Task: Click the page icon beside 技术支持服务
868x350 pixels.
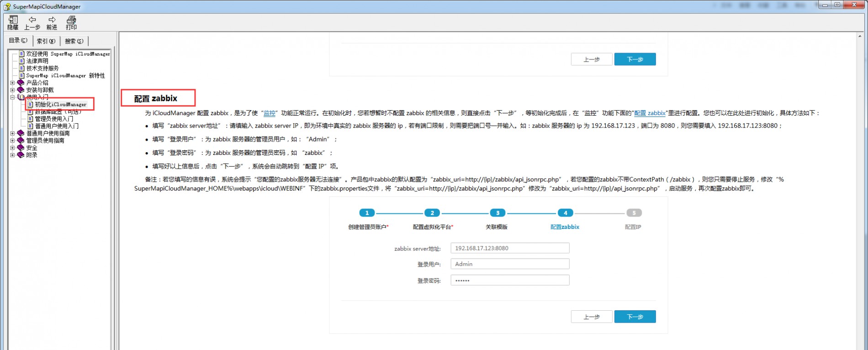Action: point(21,68)
